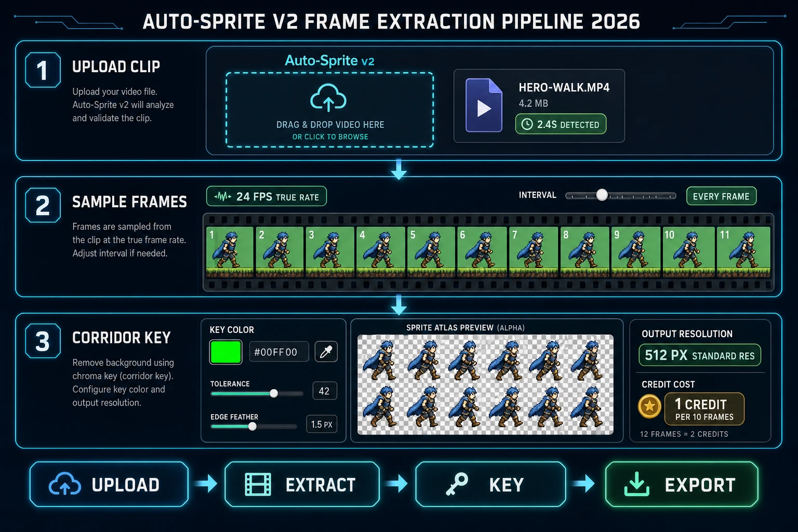Click the clock icon in 2.4S DETECTED badge
The height and width of the screenshot is (532, 798).
[x=527, y=124]
